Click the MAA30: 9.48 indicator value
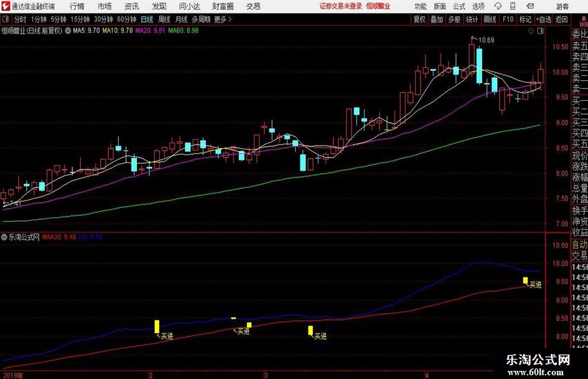The width and height of the screenshot is (588, 379). click(59, 236)
